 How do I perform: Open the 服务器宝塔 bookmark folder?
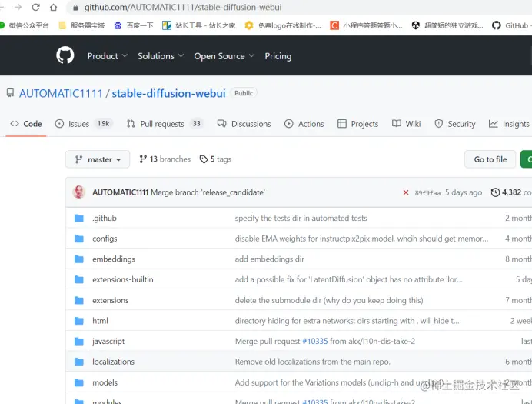[81, 25]
